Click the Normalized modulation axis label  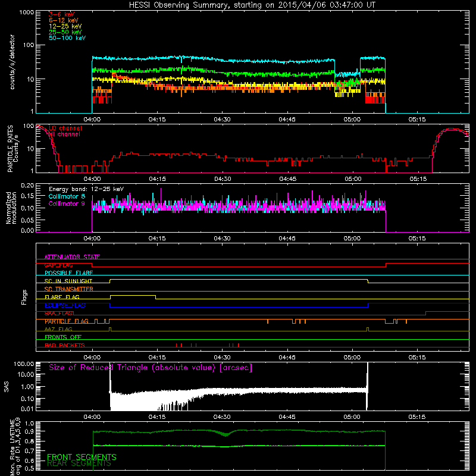[x=11, y=208]
